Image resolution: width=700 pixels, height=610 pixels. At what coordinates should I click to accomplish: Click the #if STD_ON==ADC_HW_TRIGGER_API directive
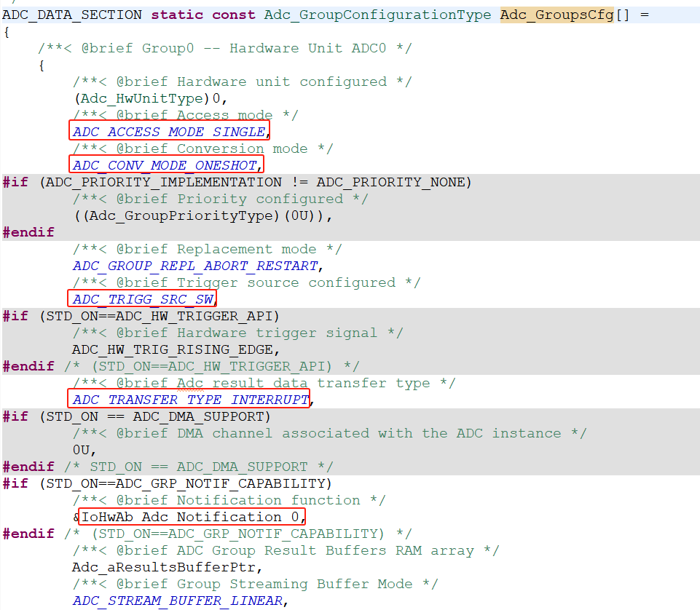click(141, 316)
